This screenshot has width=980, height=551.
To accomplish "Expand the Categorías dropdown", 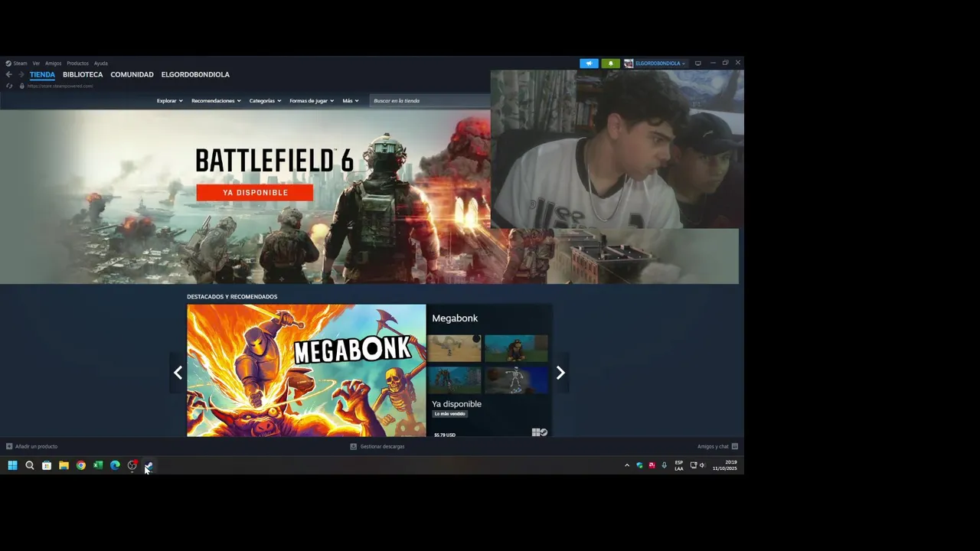I will coord(265,100).
